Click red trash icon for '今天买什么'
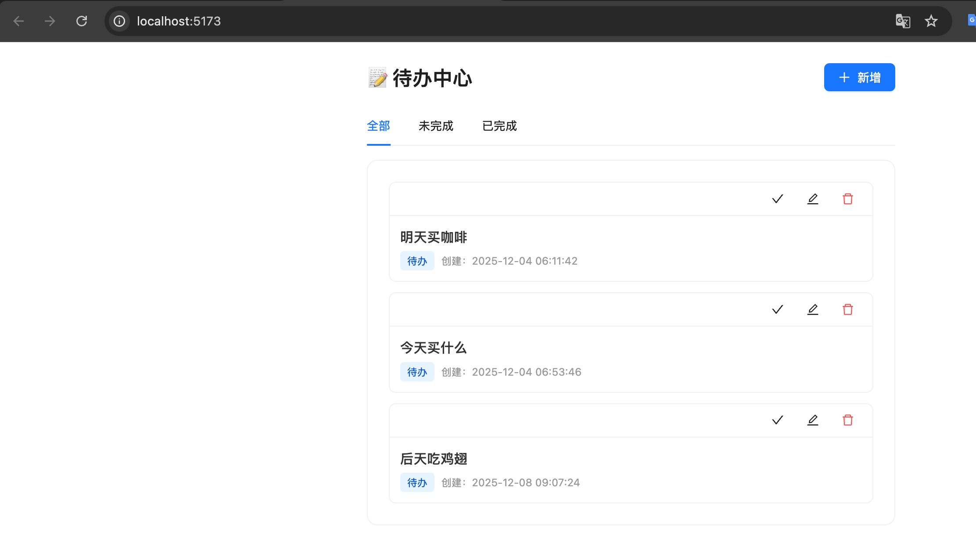 pyautogui.click(x=847, y=309)
